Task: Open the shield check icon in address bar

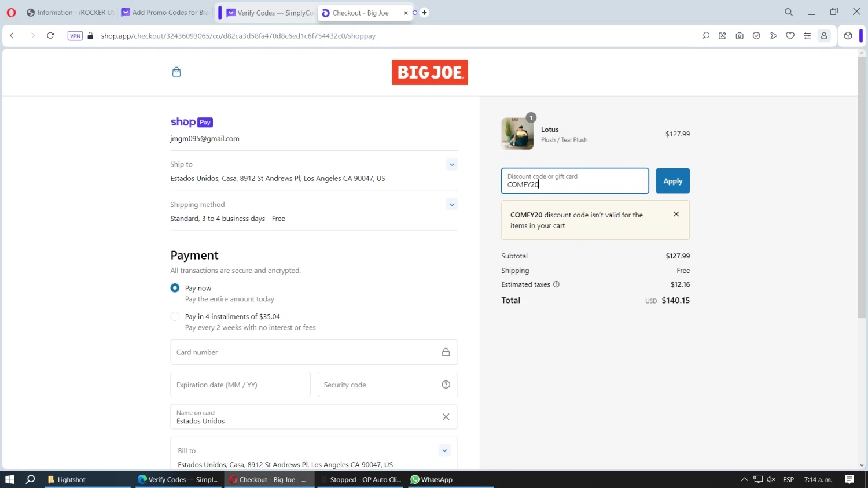Action: [x=756, y=36]
